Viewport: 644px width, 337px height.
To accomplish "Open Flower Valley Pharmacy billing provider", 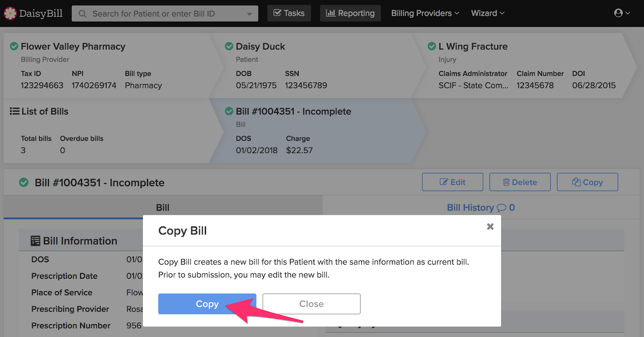I will 73,46.
